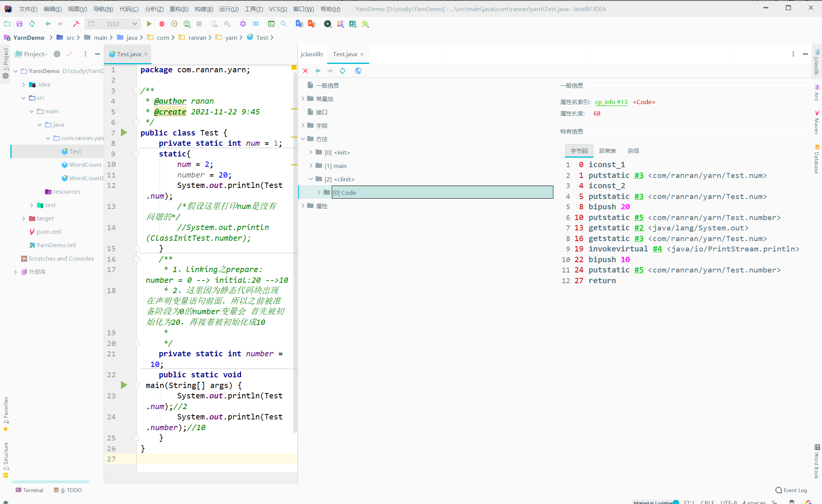Expand 常量池 node in jclasslib tree
822x504 pixels.
tap(303, 99)
